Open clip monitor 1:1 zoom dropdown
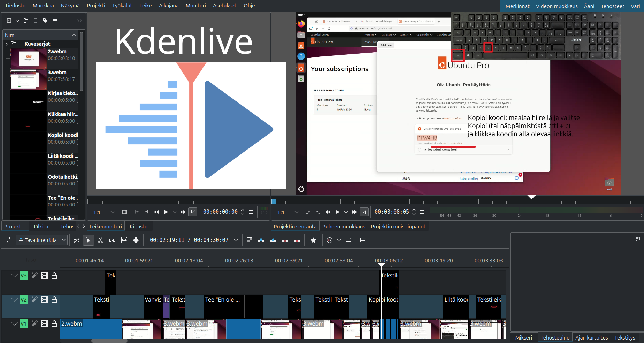The height and width of the screenshot is (343, 644). (104, 212)
